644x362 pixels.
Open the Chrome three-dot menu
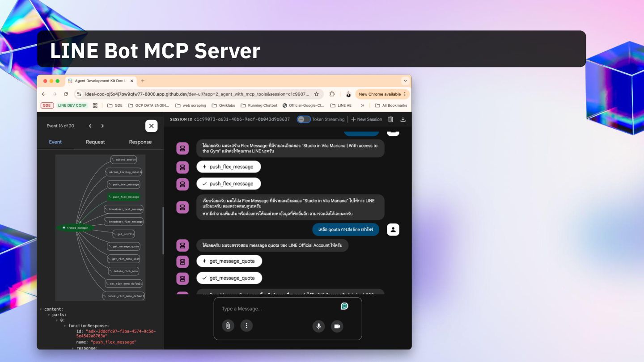[405, 94]
